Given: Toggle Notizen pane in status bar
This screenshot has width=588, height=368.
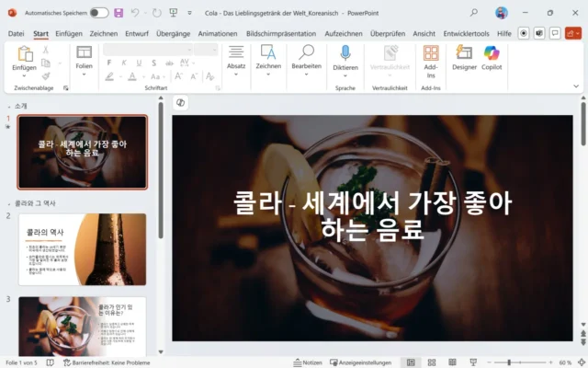Looking at the screenshot, I should pos(308,362).
